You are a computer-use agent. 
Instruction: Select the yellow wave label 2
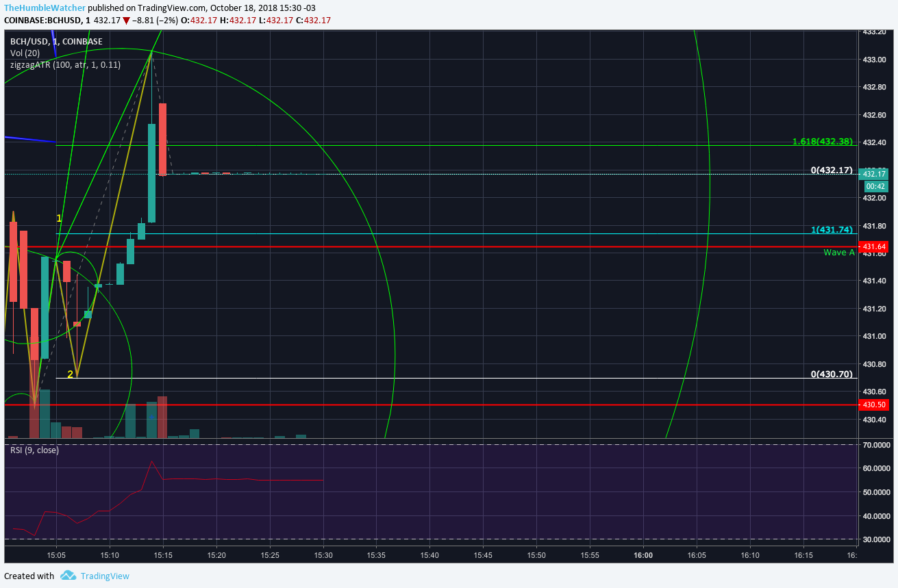click(x=70, y=374)
